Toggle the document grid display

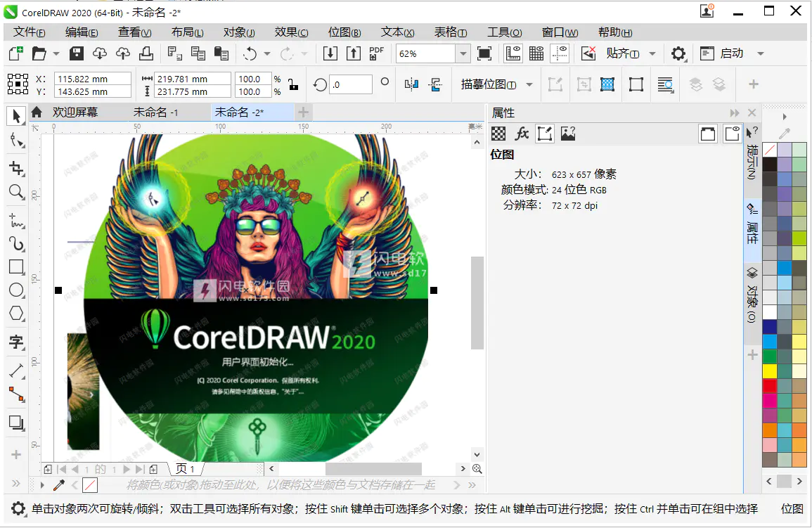[x=536, y=53]
